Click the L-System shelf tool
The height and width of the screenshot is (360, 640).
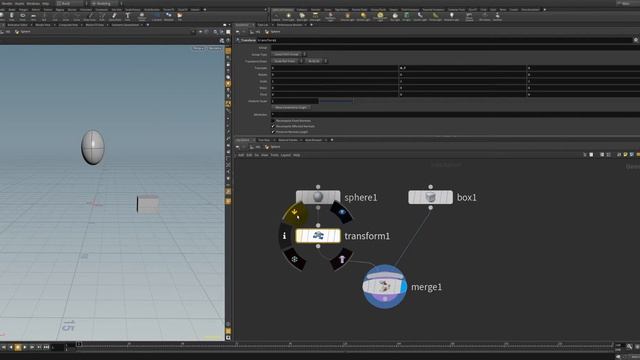[x=157, y=16]
